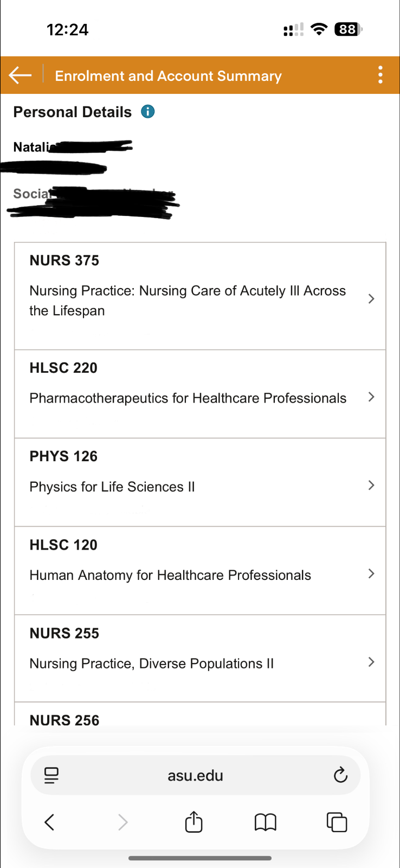This screenshot has width=400, height=868.
Task: Select Human Anatomy for Healthcare Professionals
Action: [x=170, y=575]
